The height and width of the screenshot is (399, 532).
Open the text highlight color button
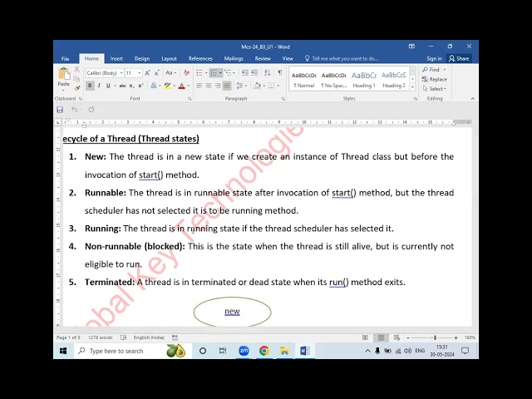coord(167,86)
